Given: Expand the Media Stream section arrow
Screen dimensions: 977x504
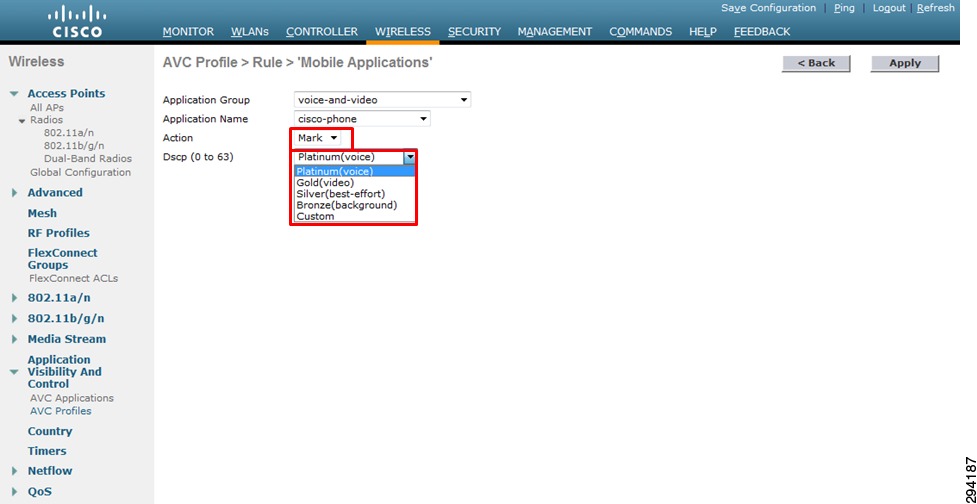Looking at the screenshot, I should coord(14,340).
